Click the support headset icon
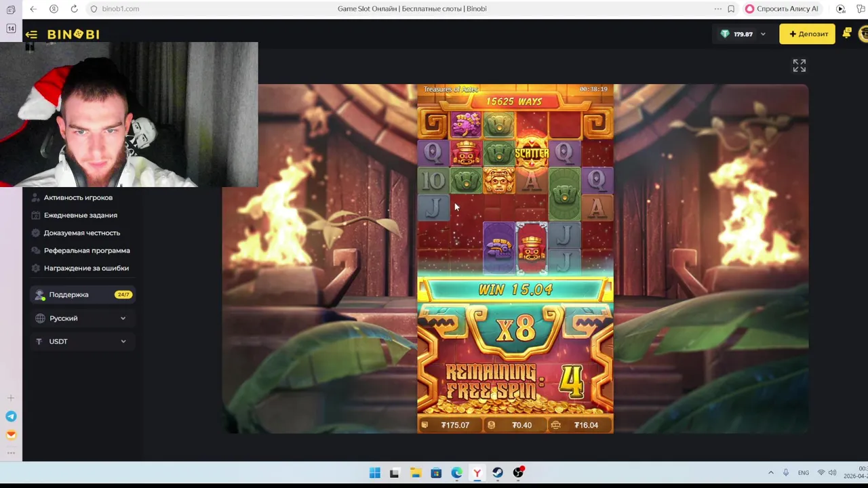Screen dimensions: 868x488 pyautogui.click(x=40, y=295)
